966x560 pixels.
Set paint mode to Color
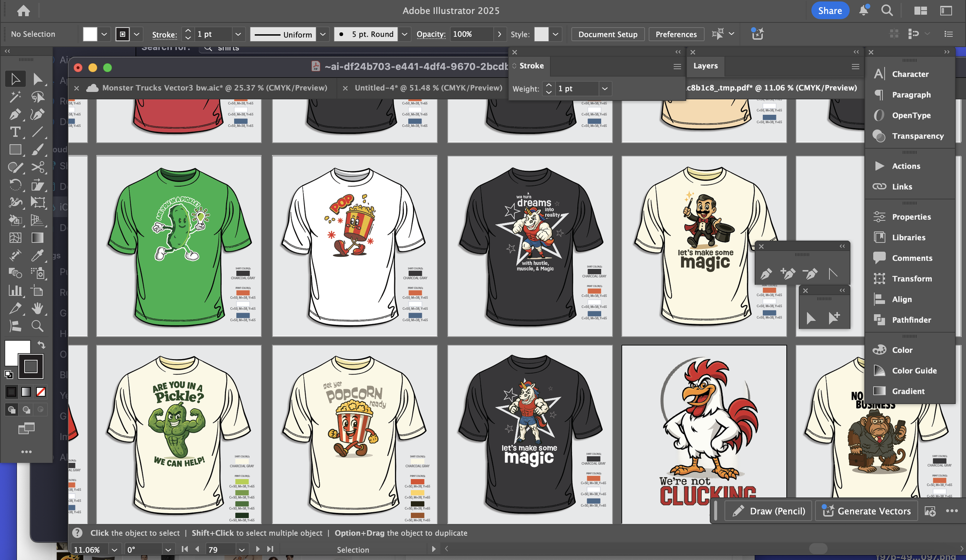(12, 392)
